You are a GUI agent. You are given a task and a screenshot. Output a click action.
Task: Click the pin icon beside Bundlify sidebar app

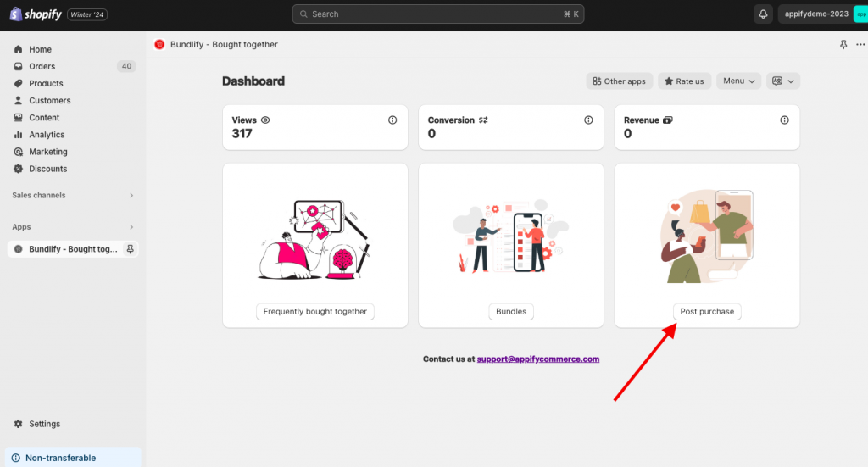point(130,249)
